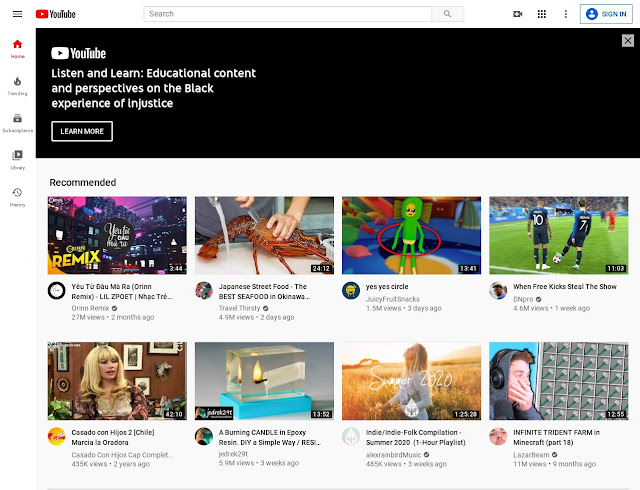Click the alexrainbirdMusic channel name
Image resolution: width=640 pixels, height=490 pixels.
tap(393, 455)
